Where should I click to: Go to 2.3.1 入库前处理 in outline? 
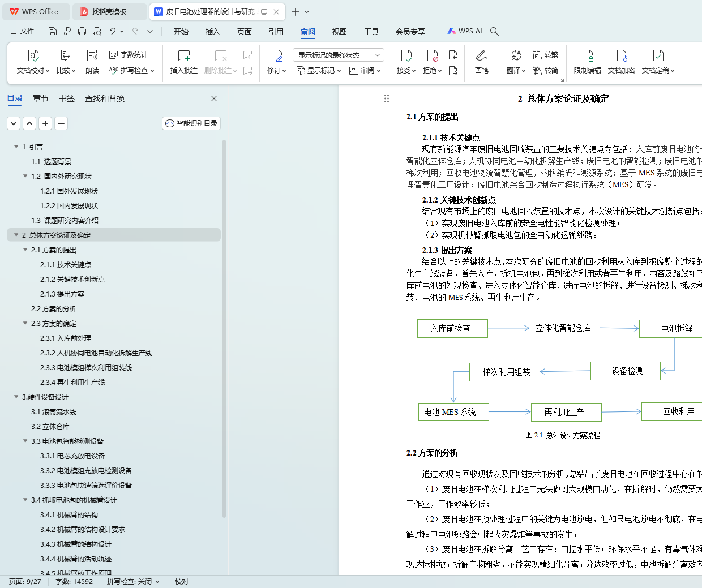coord(66,338)
